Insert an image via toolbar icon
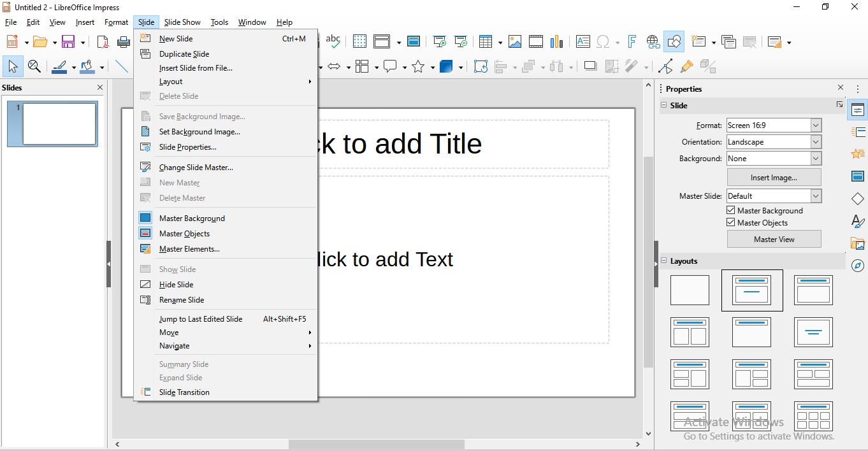Image resolution: width=868 pixels, height=451 pixels. (515, 41)
